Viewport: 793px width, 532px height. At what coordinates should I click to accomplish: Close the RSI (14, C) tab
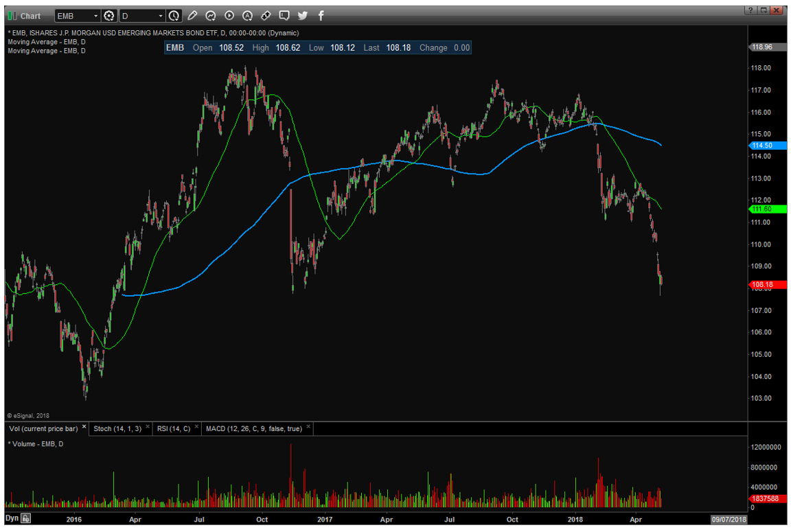tap(197, 427)
